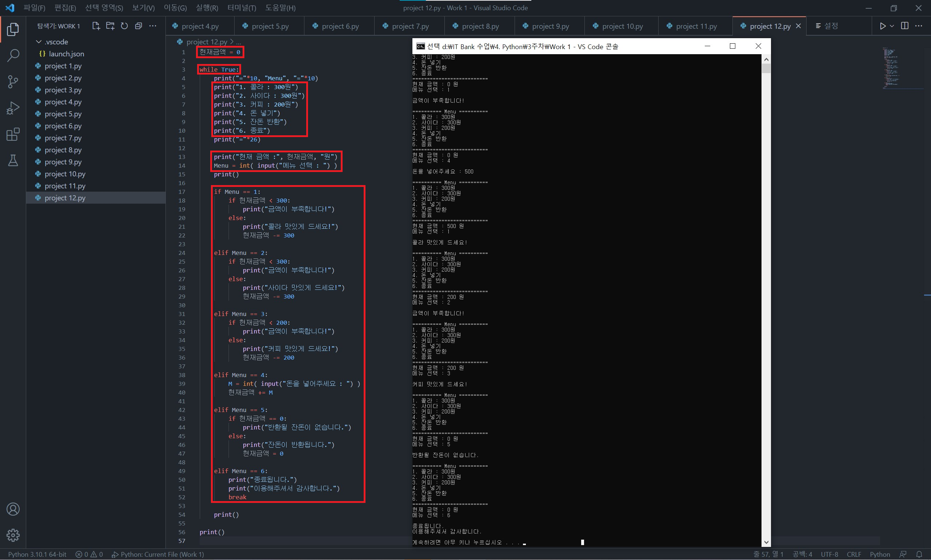Open Manage gear settings menu
The height and width of the screenshot is (560, 931).
click(13, 535)
